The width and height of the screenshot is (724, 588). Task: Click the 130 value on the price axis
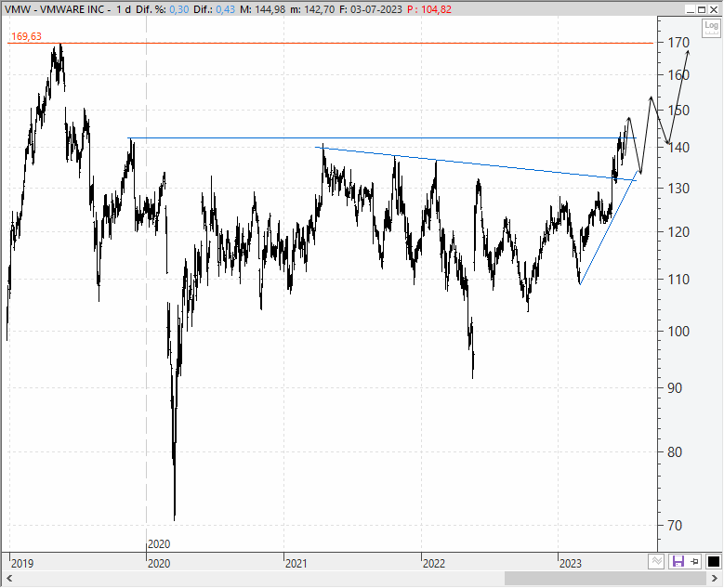click(678, 188)
